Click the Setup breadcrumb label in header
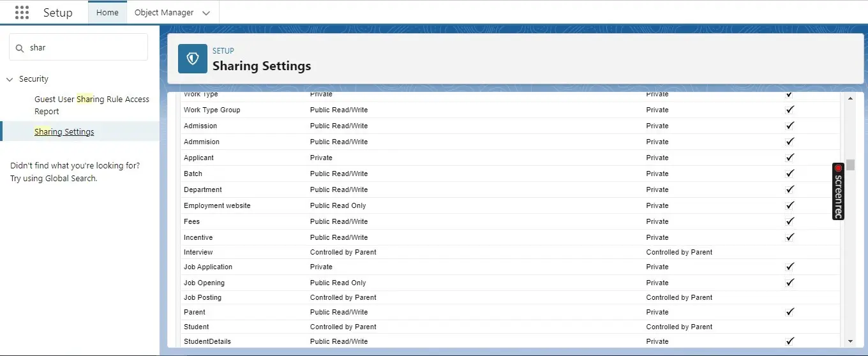This screenshot has width=868, height=356. 223,51
